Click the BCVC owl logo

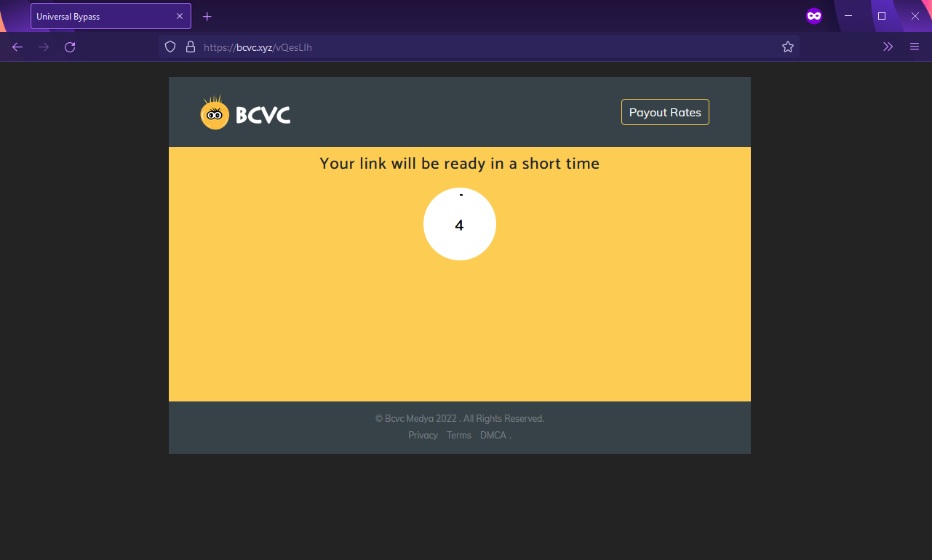[x=213, y=112]
